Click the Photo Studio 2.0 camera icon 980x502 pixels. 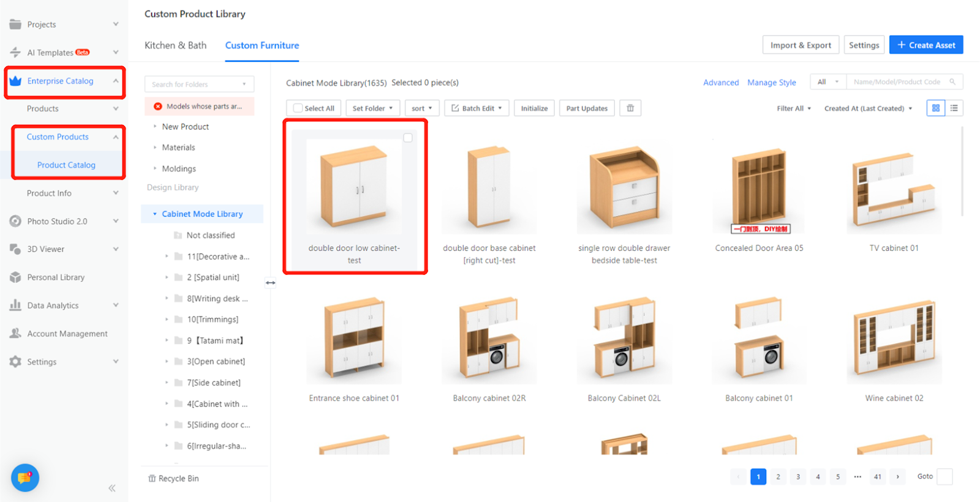pyautogui.click(x=15, y=221)
